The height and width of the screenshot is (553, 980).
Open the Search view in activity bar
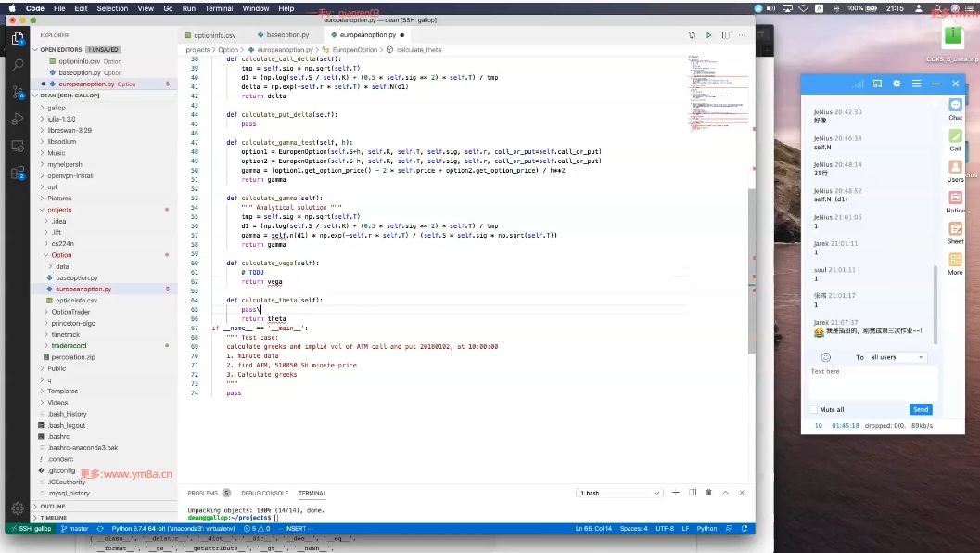tap(19, 64)
